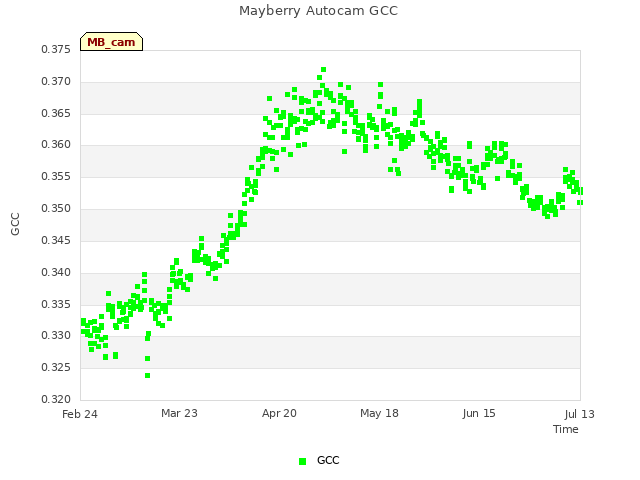
Task: Click the Jul 13 x-axis label
Action: pos(580,414)
